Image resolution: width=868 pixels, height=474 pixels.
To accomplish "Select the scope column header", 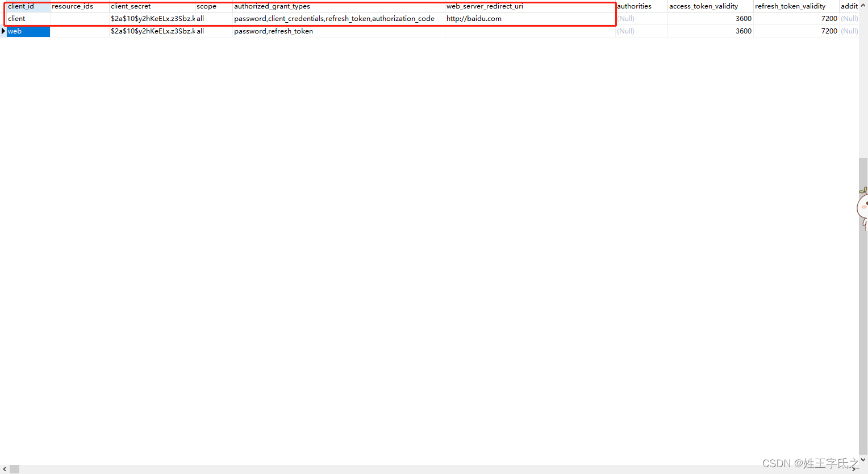I will pyautogui.click(x=214, y=6).
